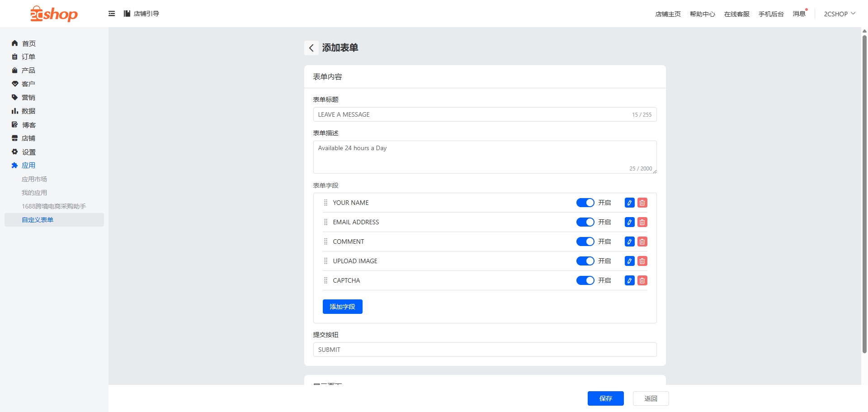Click trash icon for UPLOAD IMAGE field

point(642,261)
